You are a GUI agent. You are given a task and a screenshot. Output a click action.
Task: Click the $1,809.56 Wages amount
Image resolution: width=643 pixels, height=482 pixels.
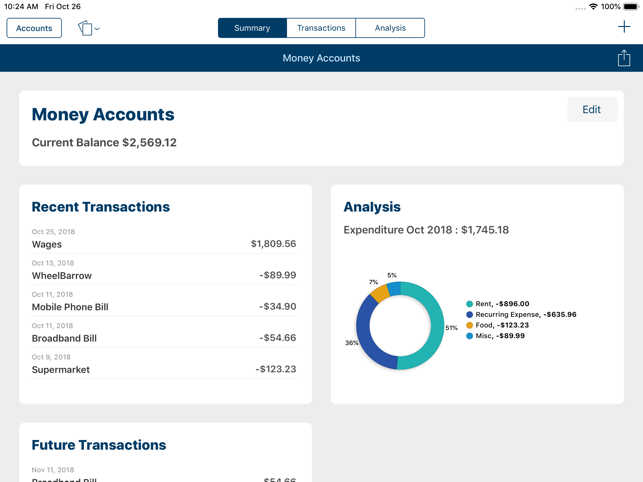pos(273,244)
